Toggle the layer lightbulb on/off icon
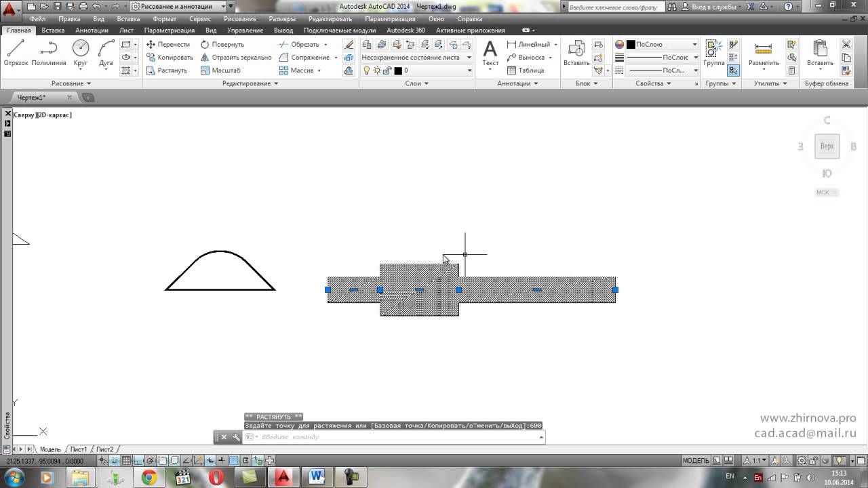Image resolution: width=868 pixels, height=488 pixels. tap(367, 70)
